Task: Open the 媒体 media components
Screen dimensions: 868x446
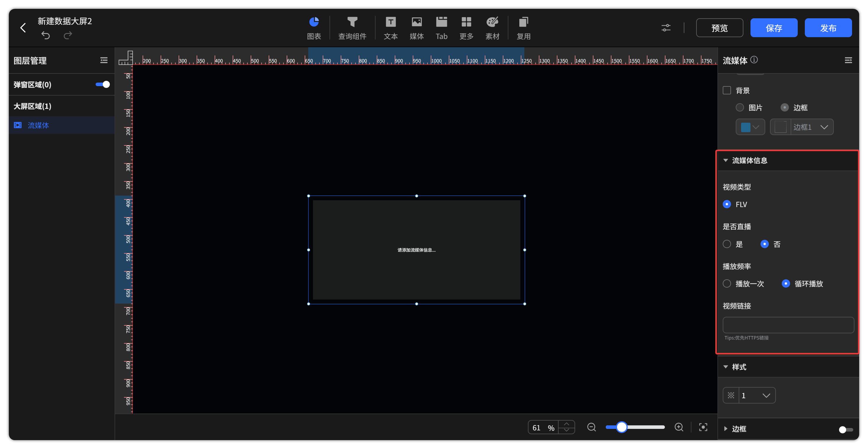Action: click(x=417, y=28)
